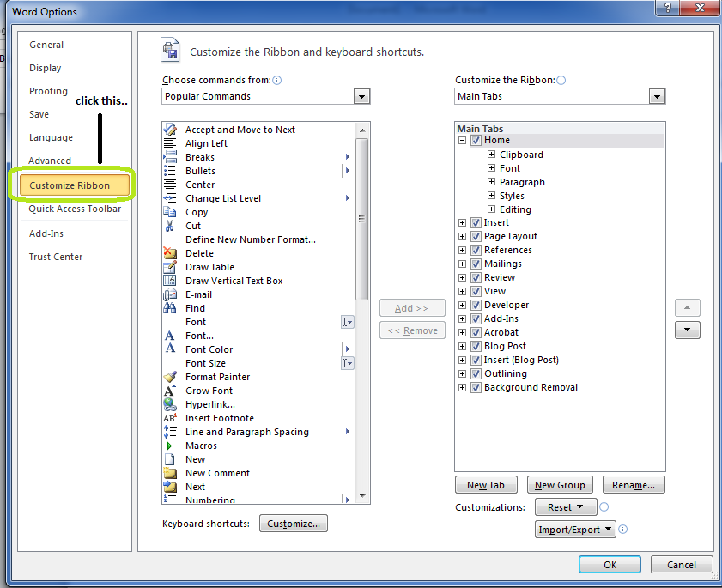
Task: Select the New document icon
Action: point(170,459)
